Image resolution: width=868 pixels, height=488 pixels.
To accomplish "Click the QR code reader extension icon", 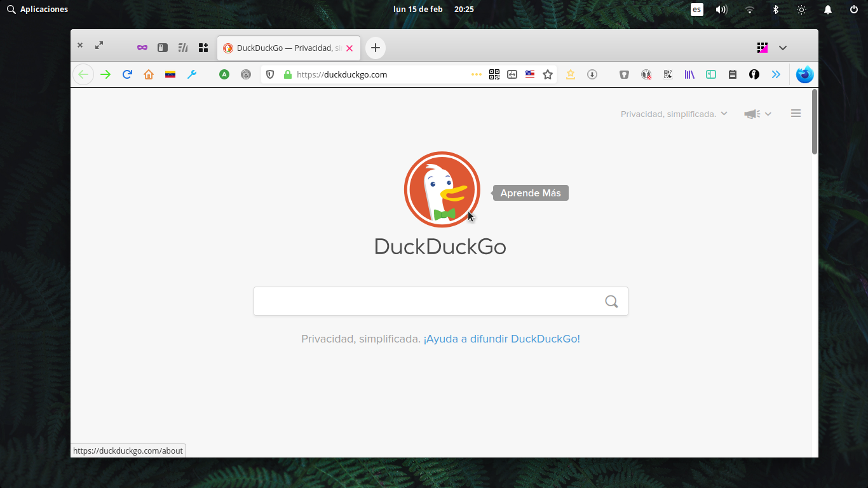I will 668,74.
